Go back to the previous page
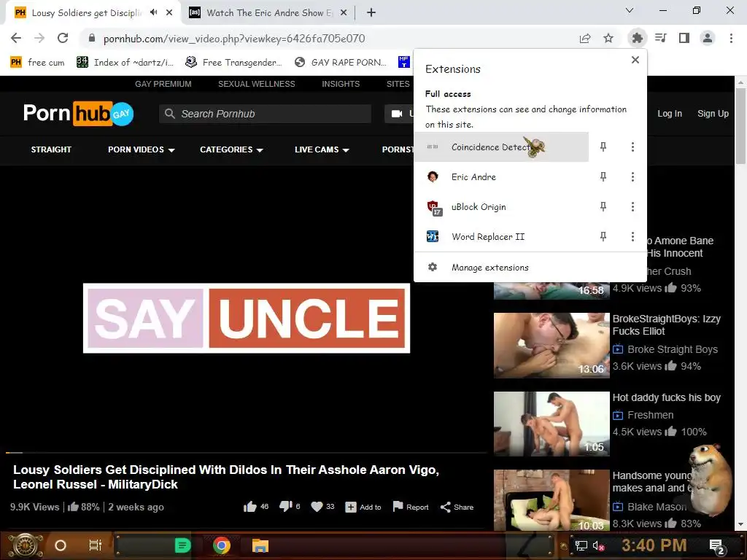Viewport: 747px width, 560px height. (16, 38)
